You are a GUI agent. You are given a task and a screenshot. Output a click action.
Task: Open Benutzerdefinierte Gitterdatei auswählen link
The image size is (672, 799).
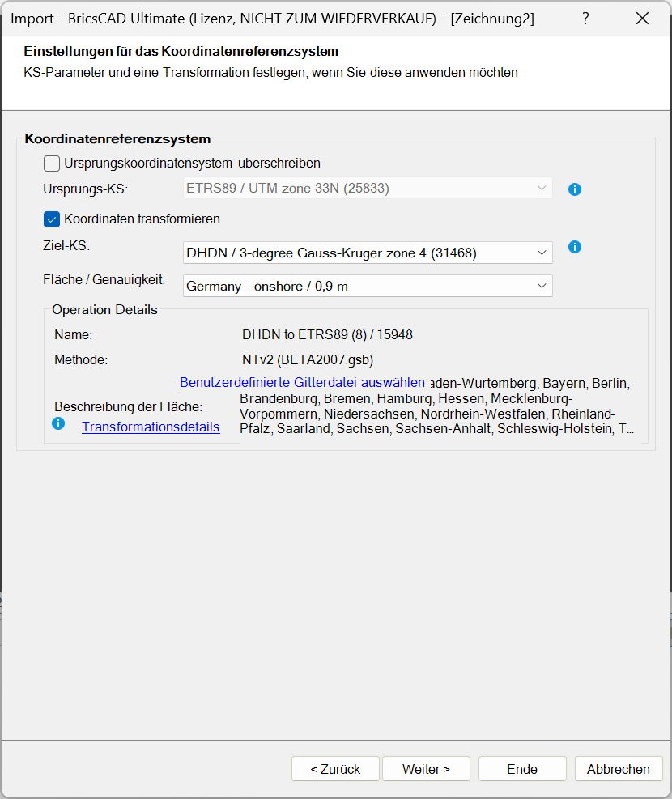(x=301, y=382)
